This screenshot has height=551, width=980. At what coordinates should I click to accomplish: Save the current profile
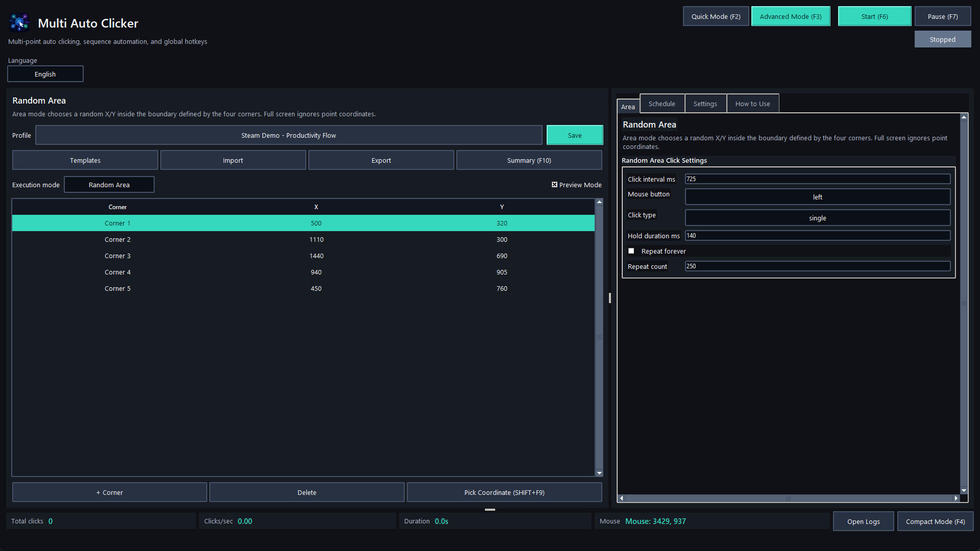(x=575, y=135)
